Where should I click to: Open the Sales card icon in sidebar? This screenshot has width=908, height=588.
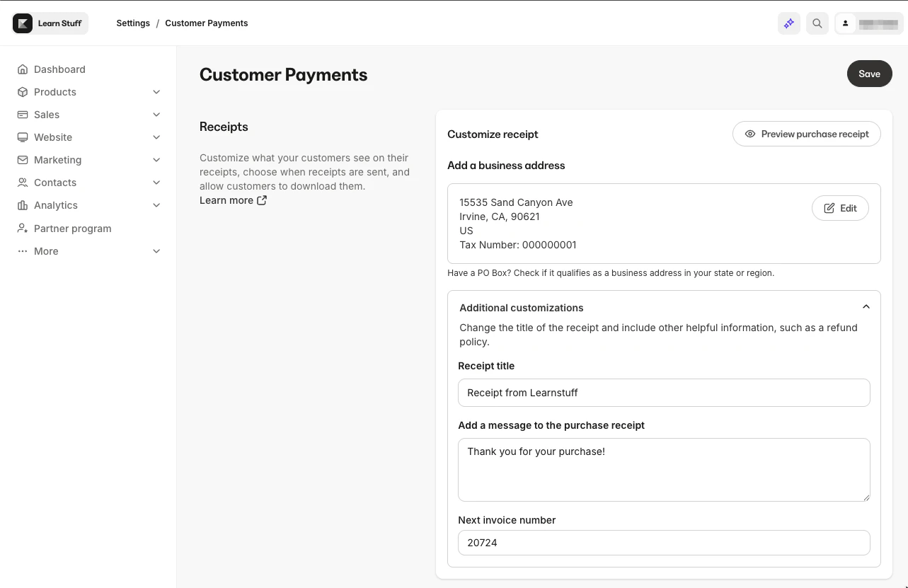[22, 114]
